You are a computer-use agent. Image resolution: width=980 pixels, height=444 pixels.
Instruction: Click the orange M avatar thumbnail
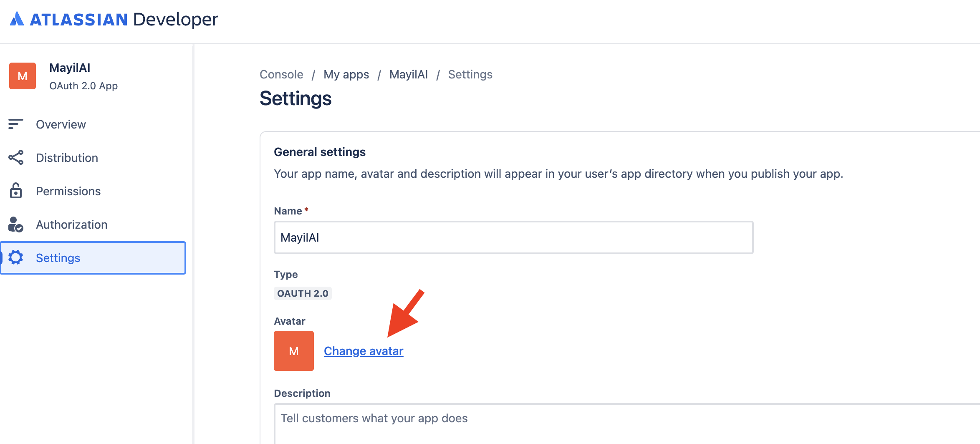click(293, 351)
